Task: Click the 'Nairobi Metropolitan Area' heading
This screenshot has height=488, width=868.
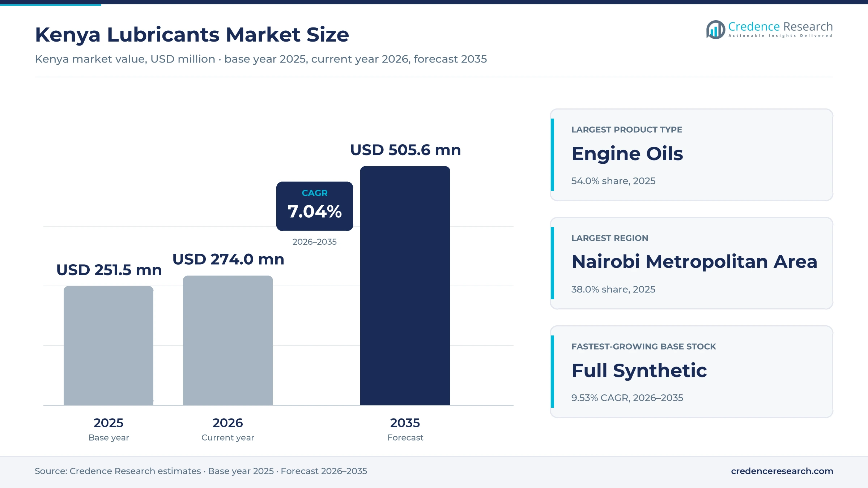Action: 694,262
